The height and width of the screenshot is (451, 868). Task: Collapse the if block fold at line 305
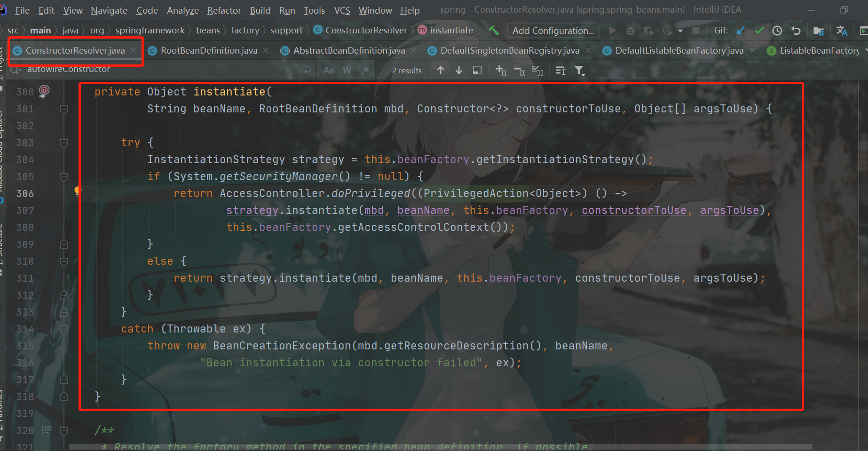pyautogui.click(x=64, y=177)
